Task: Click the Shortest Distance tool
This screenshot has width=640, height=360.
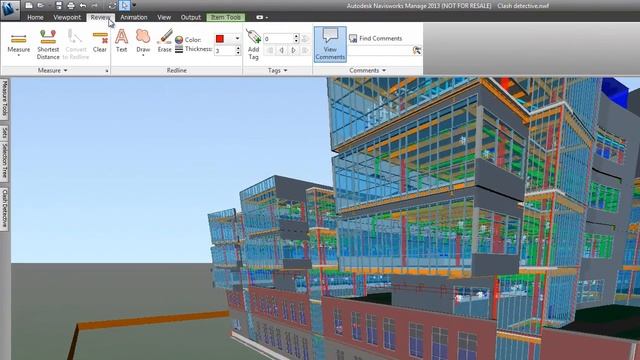Action: point(48,44)
